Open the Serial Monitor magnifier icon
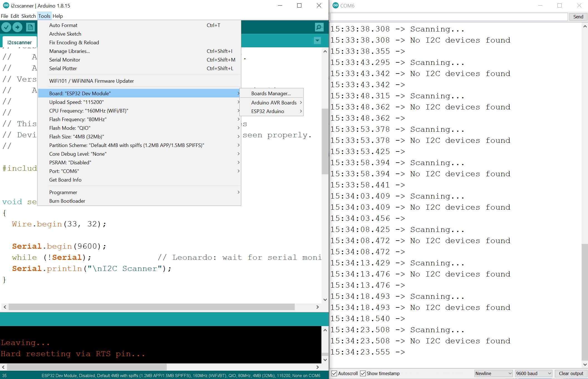The height and width of the screenshot is (379, 588). point(319,27)
